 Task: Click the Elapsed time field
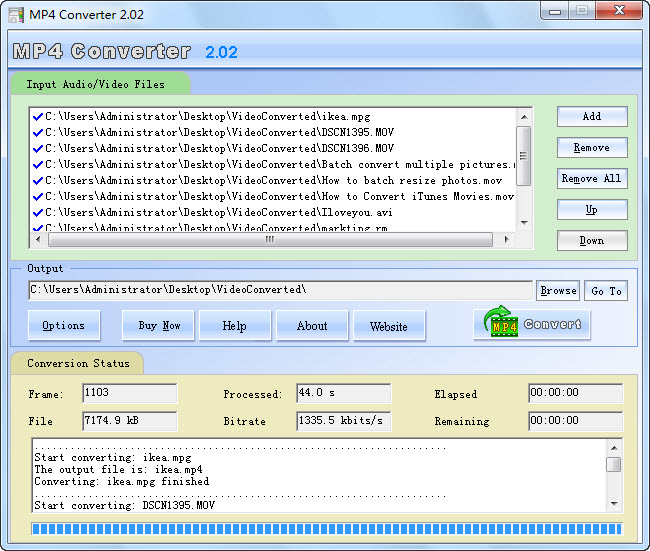(x=576, y=393)
